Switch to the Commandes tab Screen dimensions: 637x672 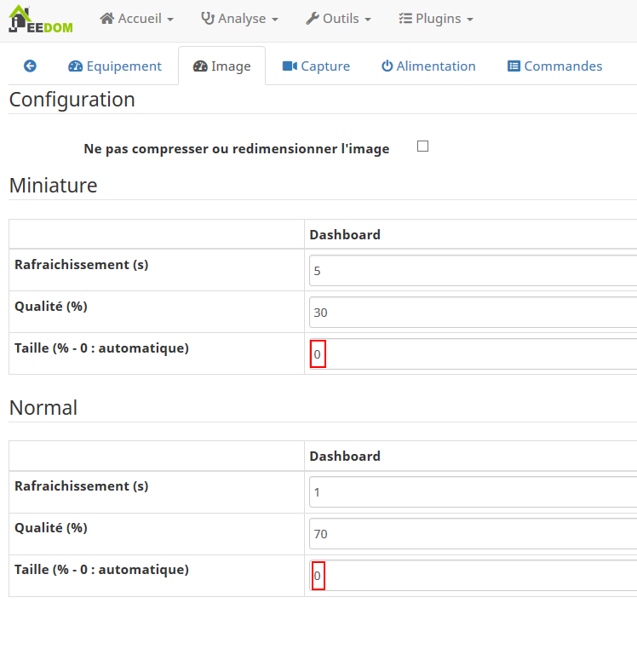(x=554, y=66)
